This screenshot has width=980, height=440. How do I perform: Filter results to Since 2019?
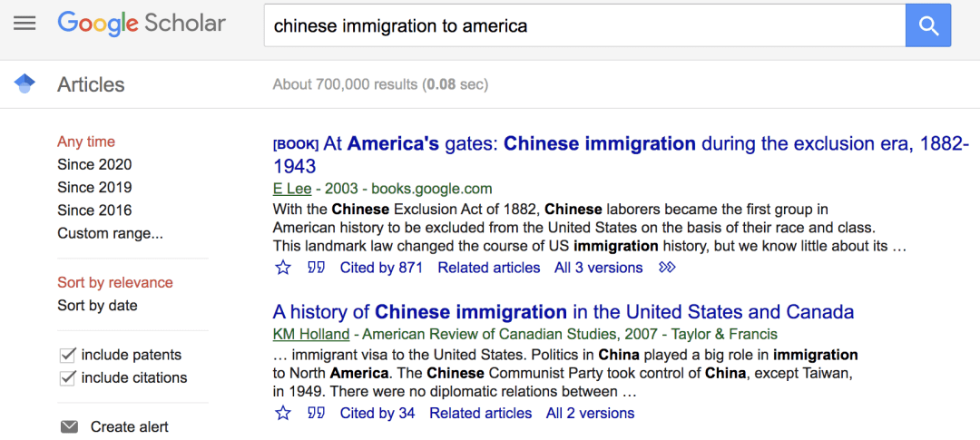pos(94,188)
